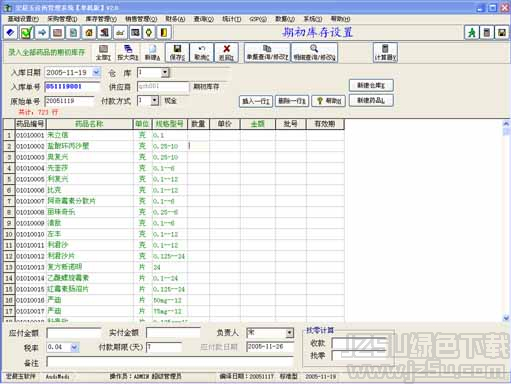The width and height of the screenshot is (511, 384).
Task: Click the 数量 cell in row 2
Action: [198, 146]
